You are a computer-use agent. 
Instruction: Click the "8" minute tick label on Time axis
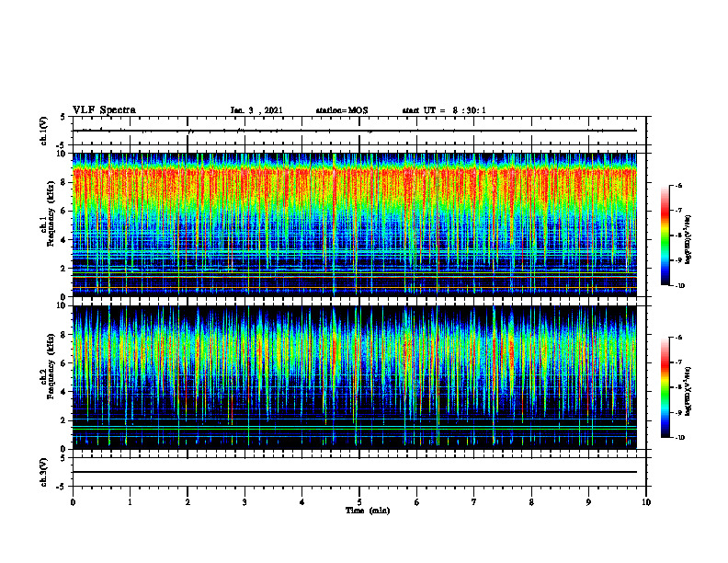531,502
